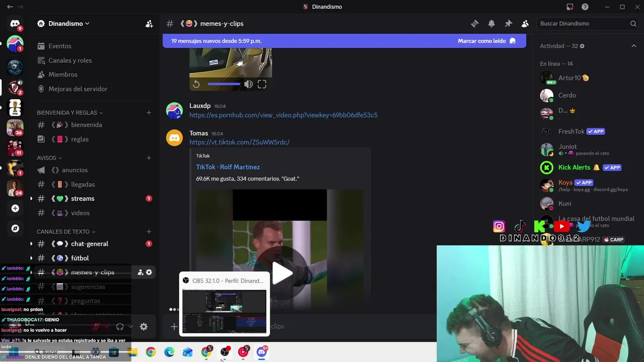The width and height of the screenshot is (644, 362).
Task: Toggle the member list icon
Action: (525, 24)
